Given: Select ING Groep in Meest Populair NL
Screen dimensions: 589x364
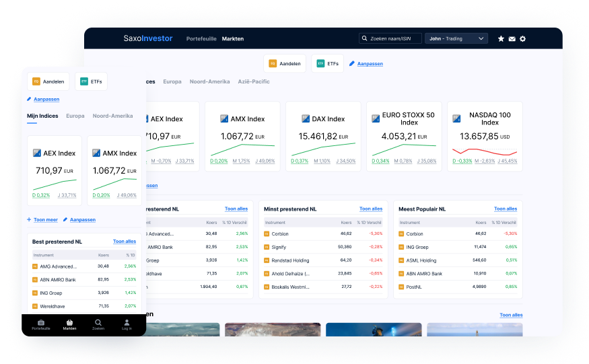Looking at the screenshot, I should (458, 247).
